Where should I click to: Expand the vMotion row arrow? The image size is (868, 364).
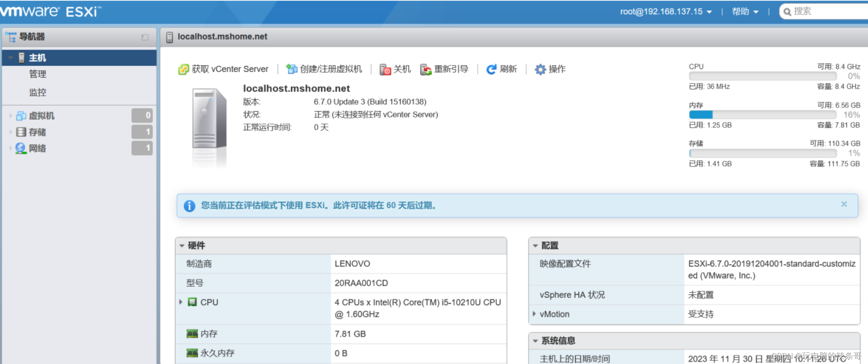click(x=534, y=314)
